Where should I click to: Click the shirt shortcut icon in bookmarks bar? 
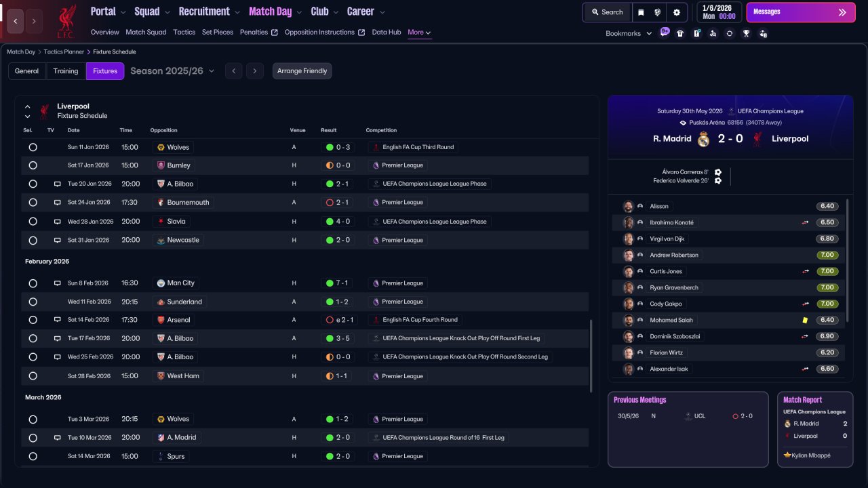(680, 33)
